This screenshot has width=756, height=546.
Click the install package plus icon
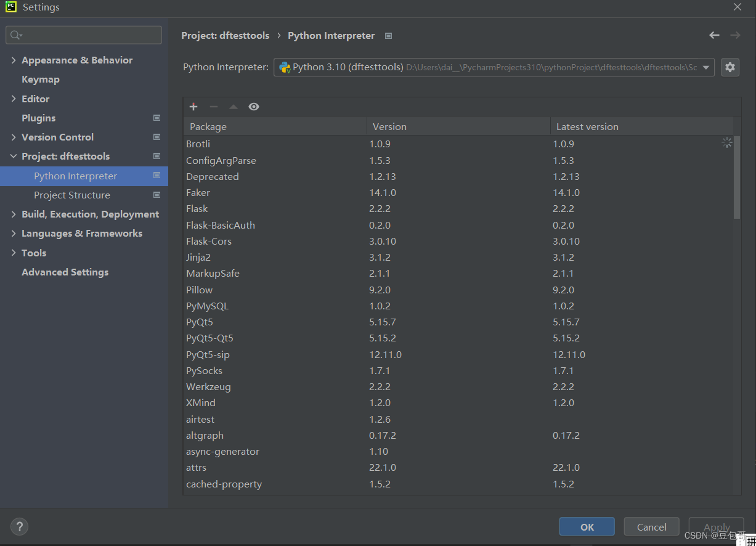193,107
